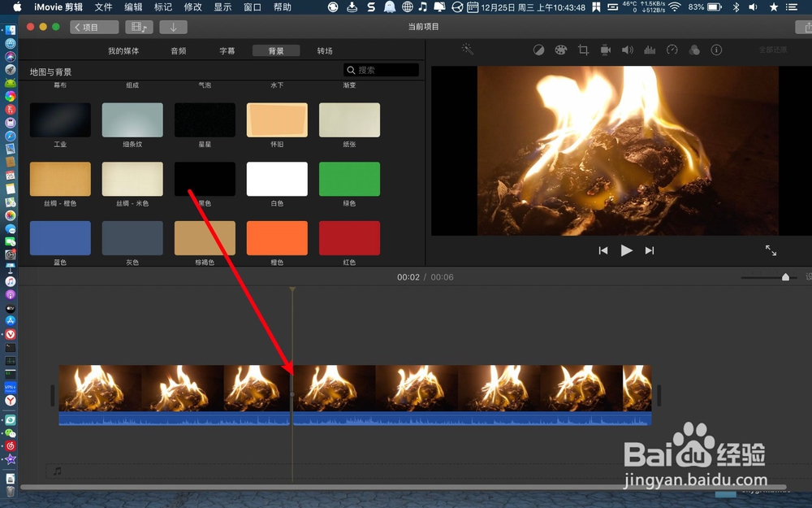Open the 文件 menu
Viewport: 812px width, 508px height.
click(104, 7)
